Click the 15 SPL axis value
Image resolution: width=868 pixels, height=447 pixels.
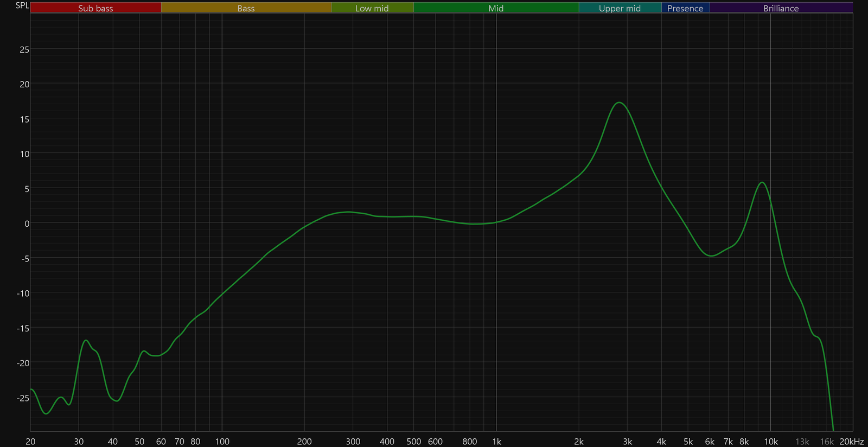[x=24, y=119]
